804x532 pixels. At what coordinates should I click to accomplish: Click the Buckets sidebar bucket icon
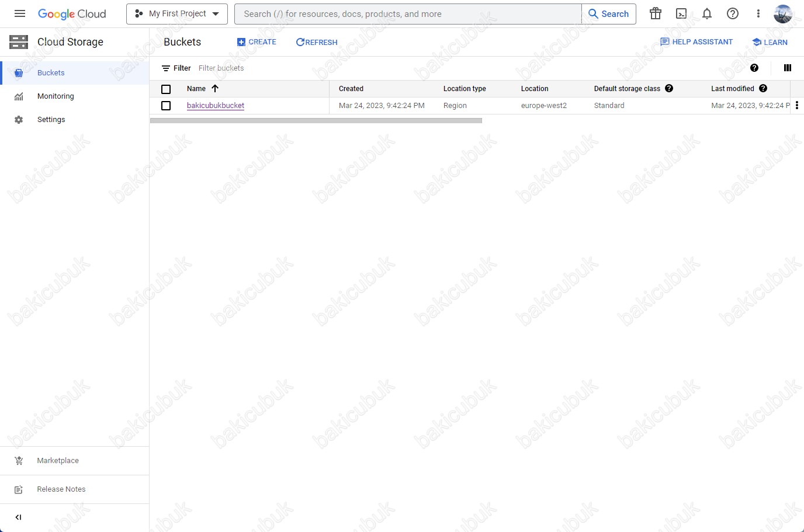coord(19,73)
